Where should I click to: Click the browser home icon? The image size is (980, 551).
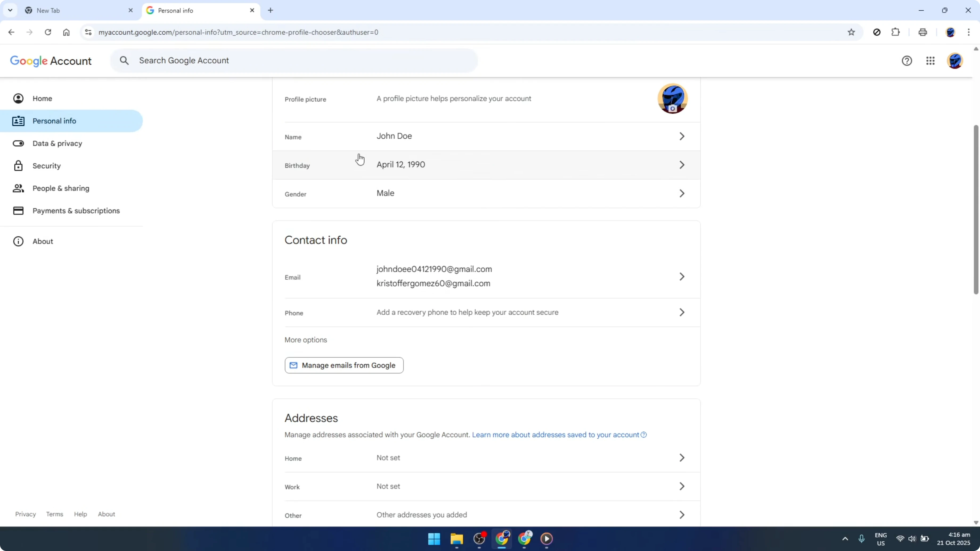pos(66,32)
